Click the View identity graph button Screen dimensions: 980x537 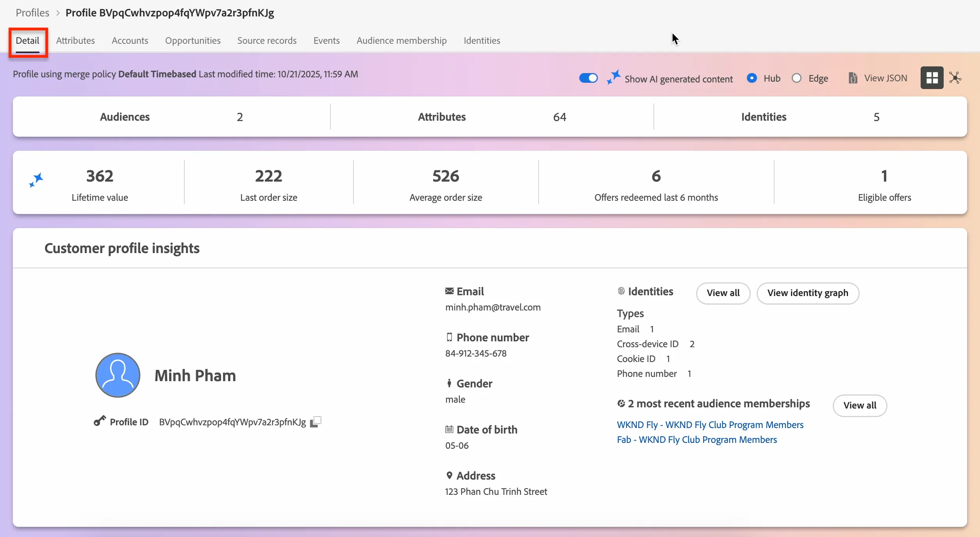tap(808, 293)
